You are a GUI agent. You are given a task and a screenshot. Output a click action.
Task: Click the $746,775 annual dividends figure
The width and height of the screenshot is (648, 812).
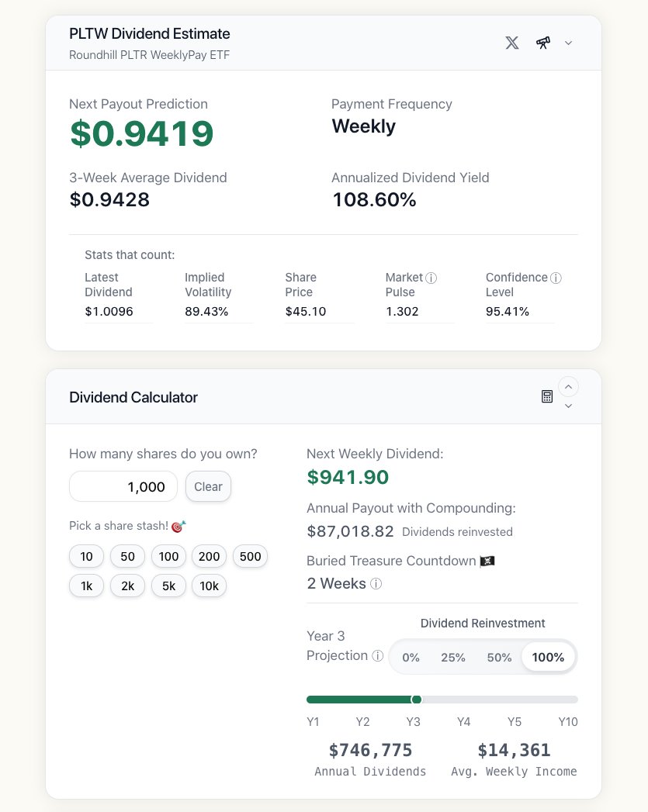(x=370, y=750)
